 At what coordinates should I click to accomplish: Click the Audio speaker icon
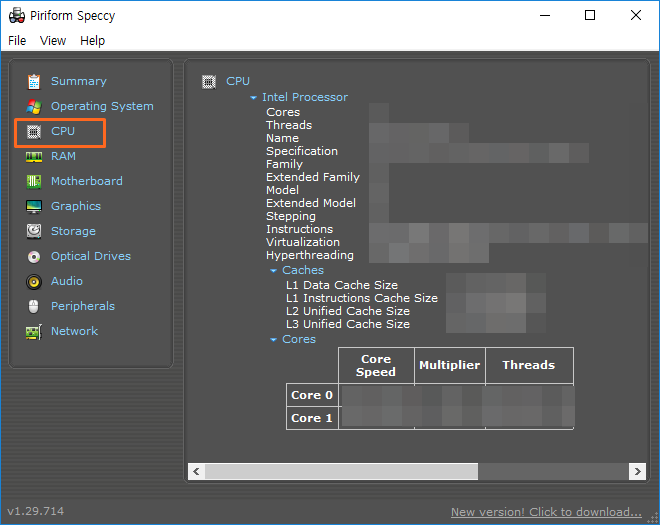34,282
